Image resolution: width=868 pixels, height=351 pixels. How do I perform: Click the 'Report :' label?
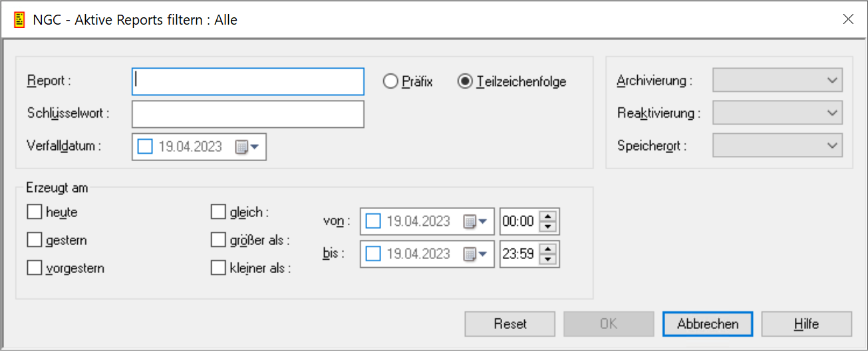(x=49, y=81)
